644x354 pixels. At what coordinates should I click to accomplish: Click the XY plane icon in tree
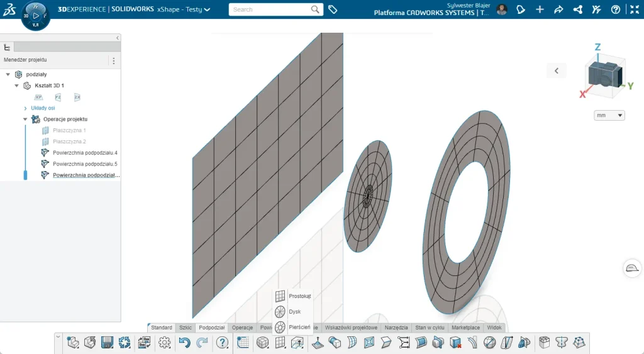(38, 97)
